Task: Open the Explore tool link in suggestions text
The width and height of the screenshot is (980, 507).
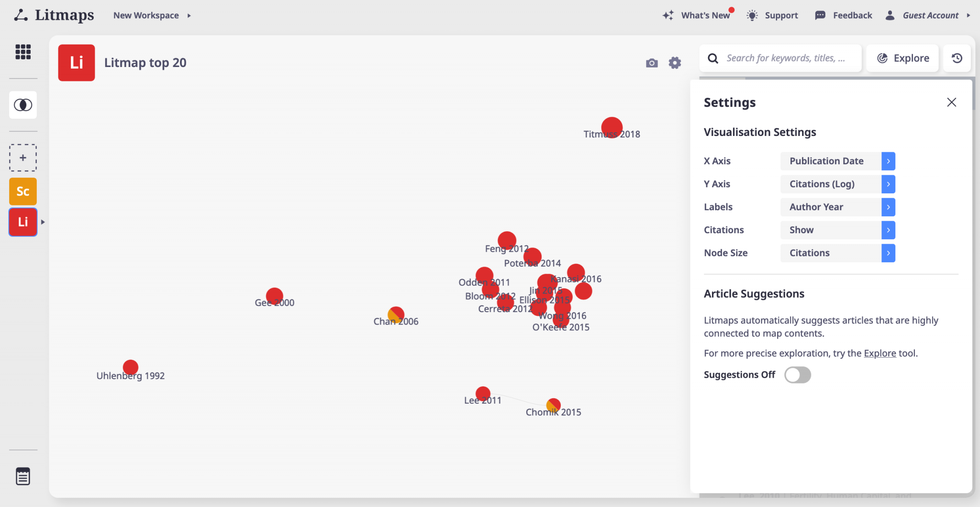Action: pos(880,353)
